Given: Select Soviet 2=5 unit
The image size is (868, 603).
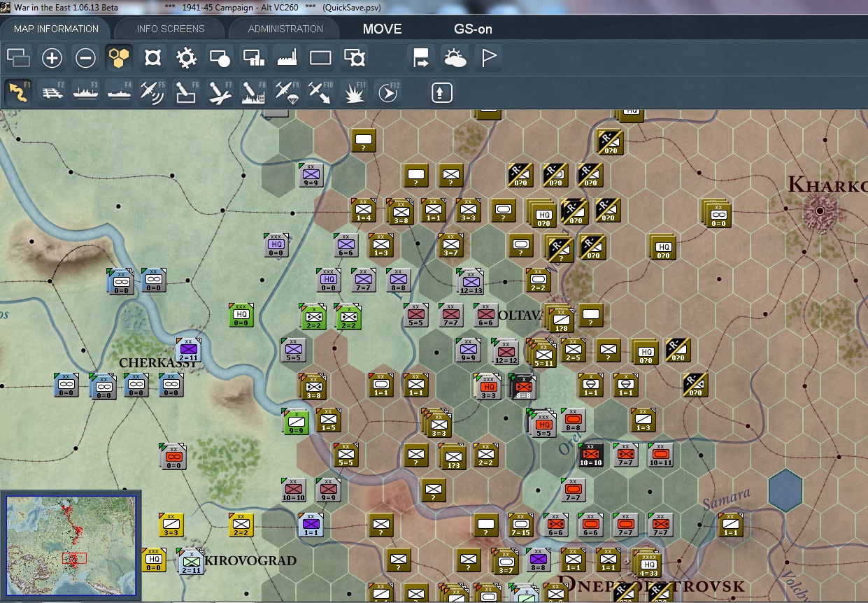Looking at the screenshot, I should point(573,349).
